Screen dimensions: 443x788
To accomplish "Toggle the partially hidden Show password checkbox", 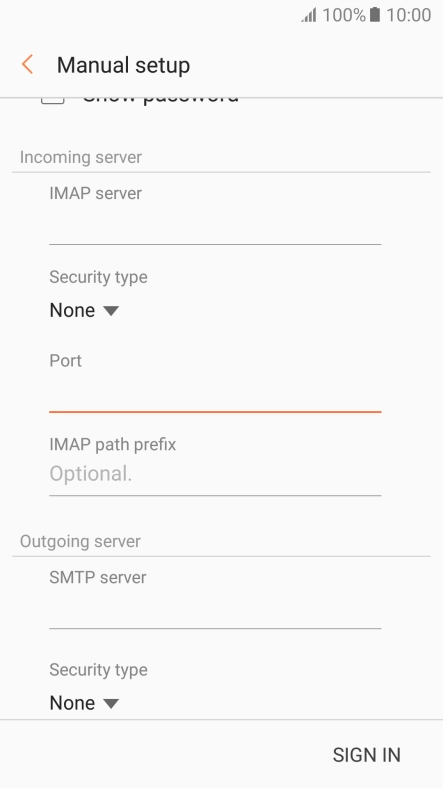I will 53,101.
